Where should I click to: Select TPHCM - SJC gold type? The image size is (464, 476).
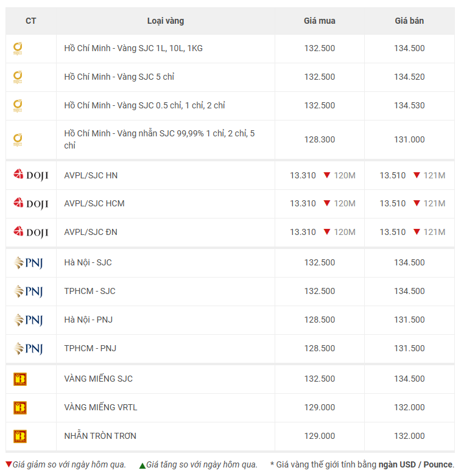pyautogui.click(x=90, y=291)
